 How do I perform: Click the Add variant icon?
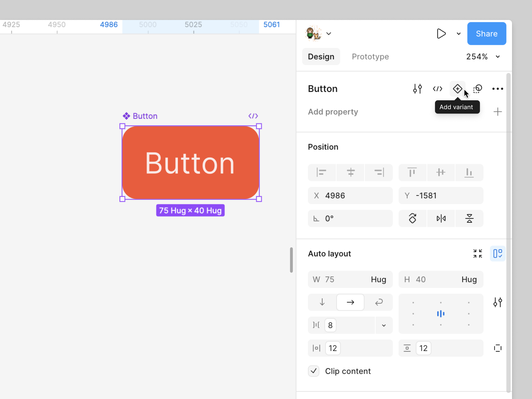457,89
